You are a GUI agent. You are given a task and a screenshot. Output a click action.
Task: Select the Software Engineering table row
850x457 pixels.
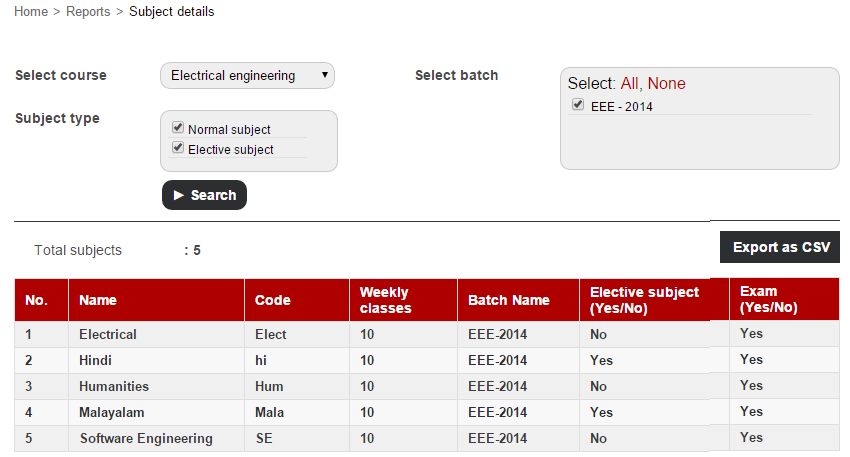click(427, 438)
